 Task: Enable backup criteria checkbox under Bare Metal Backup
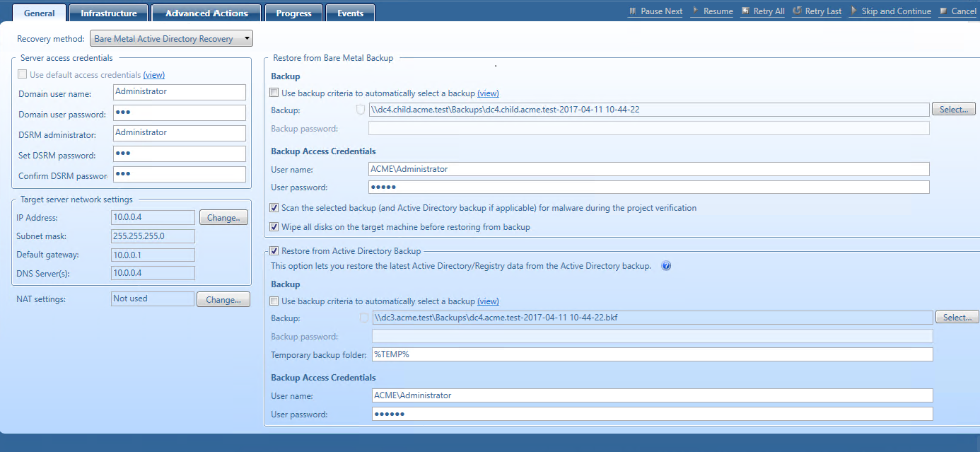point(274,93)
